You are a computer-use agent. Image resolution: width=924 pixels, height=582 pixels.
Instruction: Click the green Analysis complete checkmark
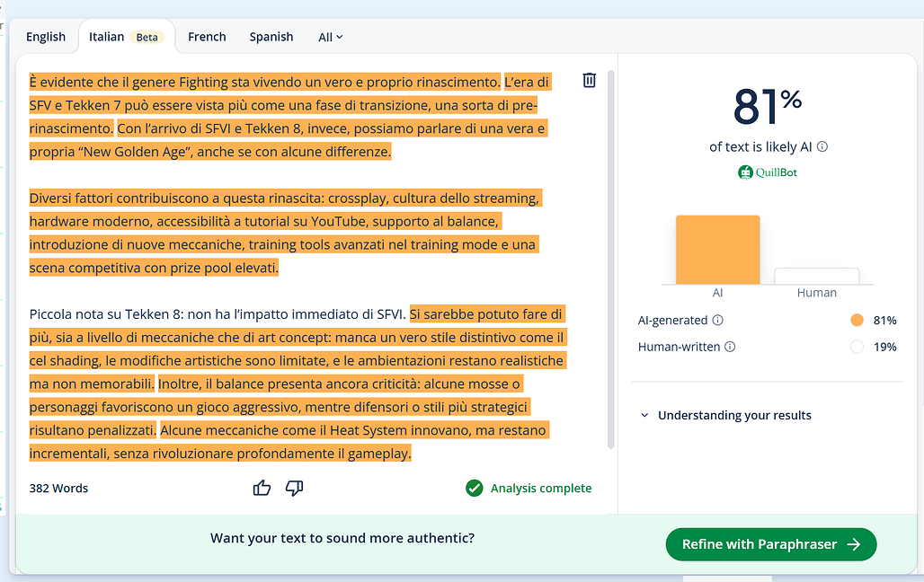[475, 489]
